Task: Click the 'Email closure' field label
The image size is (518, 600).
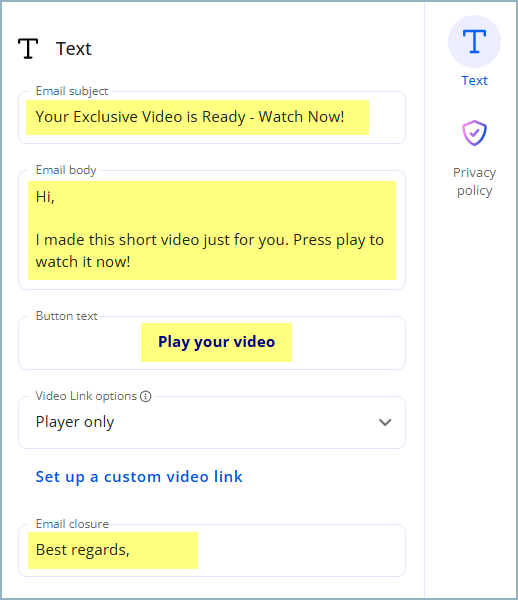Action: pos(72,524)
